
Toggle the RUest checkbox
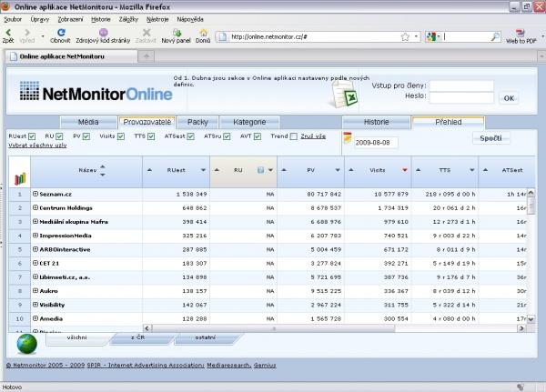pyautogui.click(x=32, y=136)
